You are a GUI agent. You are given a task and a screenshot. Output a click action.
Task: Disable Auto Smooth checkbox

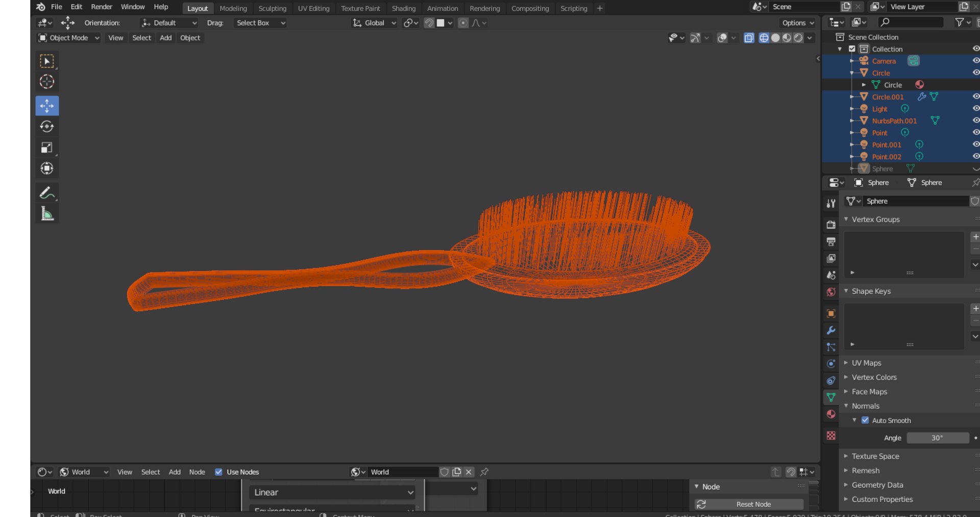click(x=865, y=421)
